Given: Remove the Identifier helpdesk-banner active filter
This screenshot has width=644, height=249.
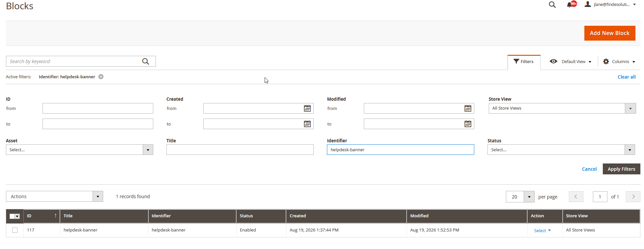Looking at the screenshot, I should click(101, 77).
